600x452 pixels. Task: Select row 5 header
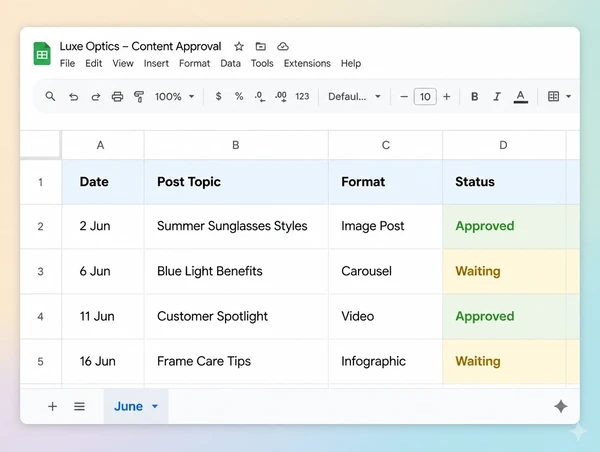(41, 361)
